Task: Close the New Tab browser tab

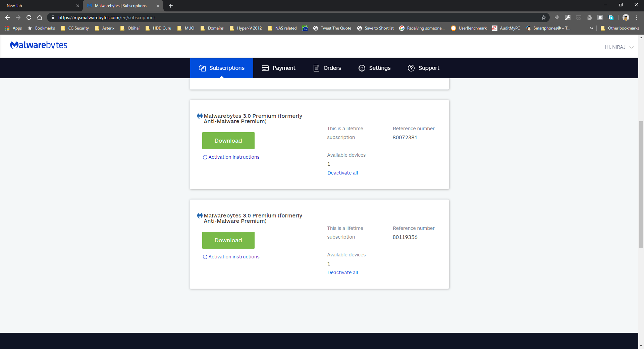Action: click(77, 6)
